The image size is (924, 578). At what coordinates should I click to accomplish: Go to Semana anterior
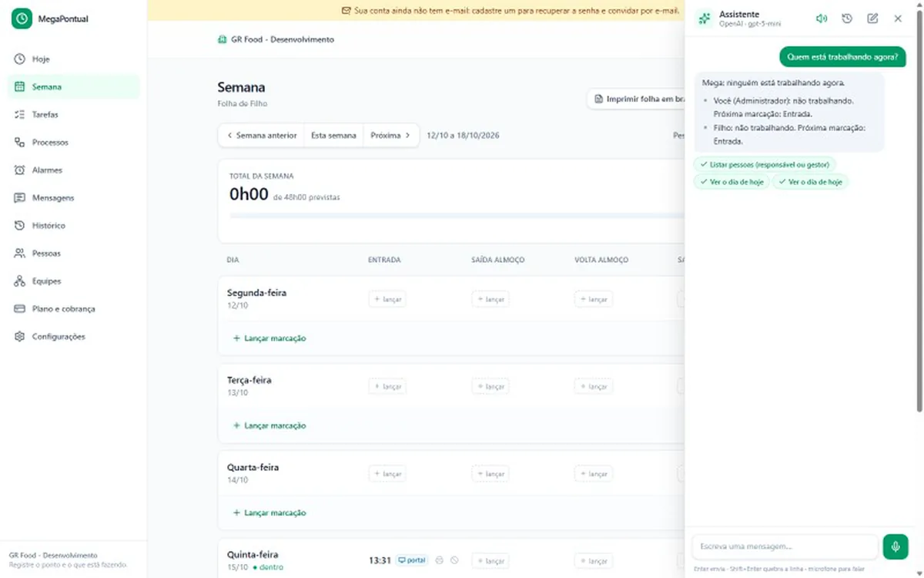(262, 135)
